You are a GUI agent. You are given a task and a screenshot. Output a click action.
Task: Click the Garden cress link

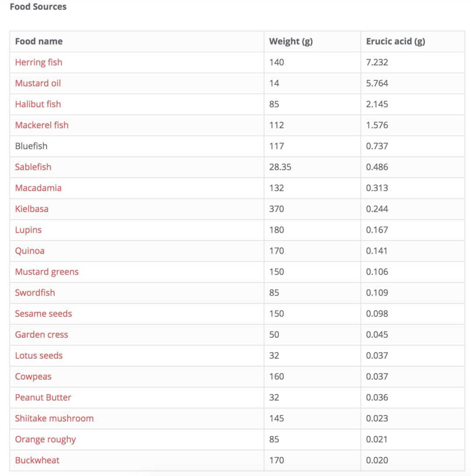(x=41, y=334)
